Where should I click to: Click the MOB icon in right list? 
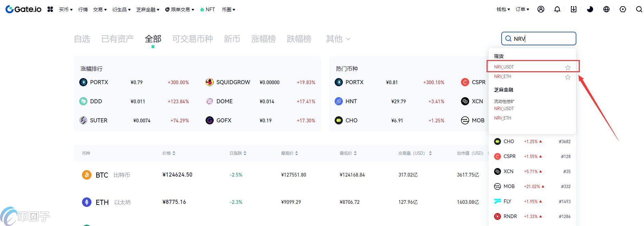(x=498, y=186)
